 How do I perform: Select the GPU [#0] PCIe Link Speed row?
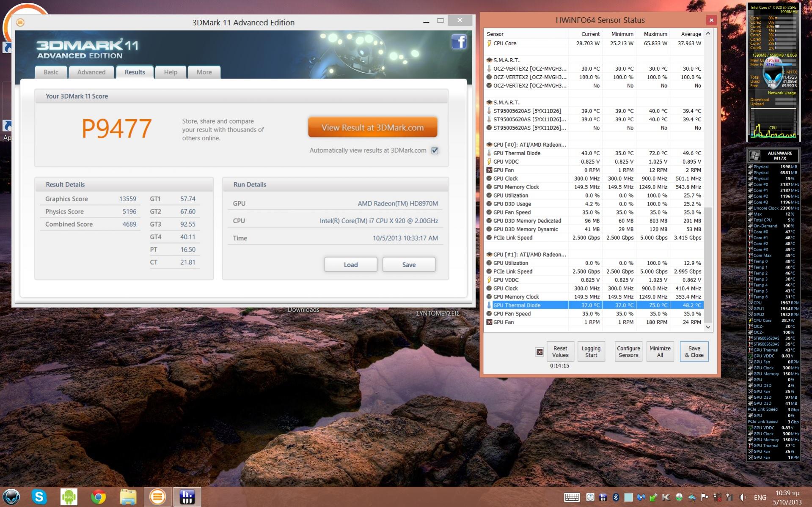594,238
